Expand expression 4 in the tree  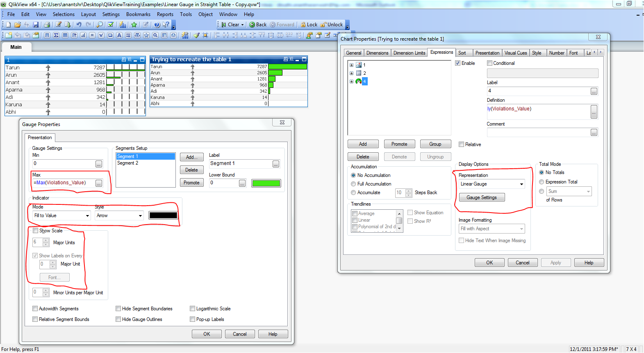tap(351, 81)
